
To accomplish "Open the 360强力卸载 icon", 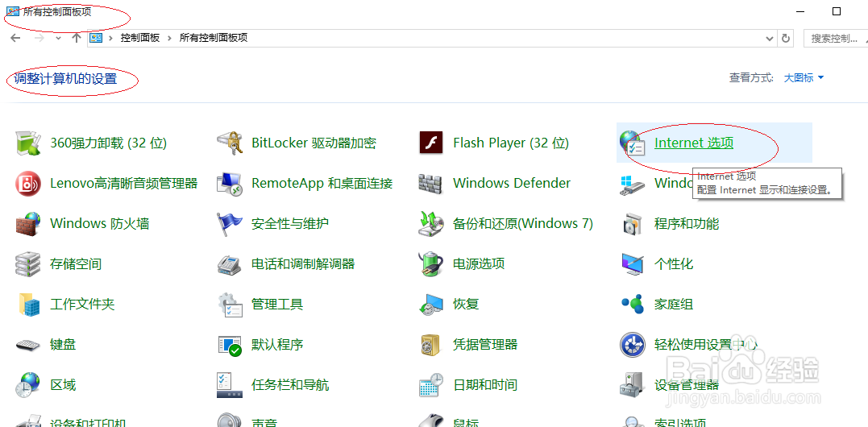I will click(x=27, y=143).
